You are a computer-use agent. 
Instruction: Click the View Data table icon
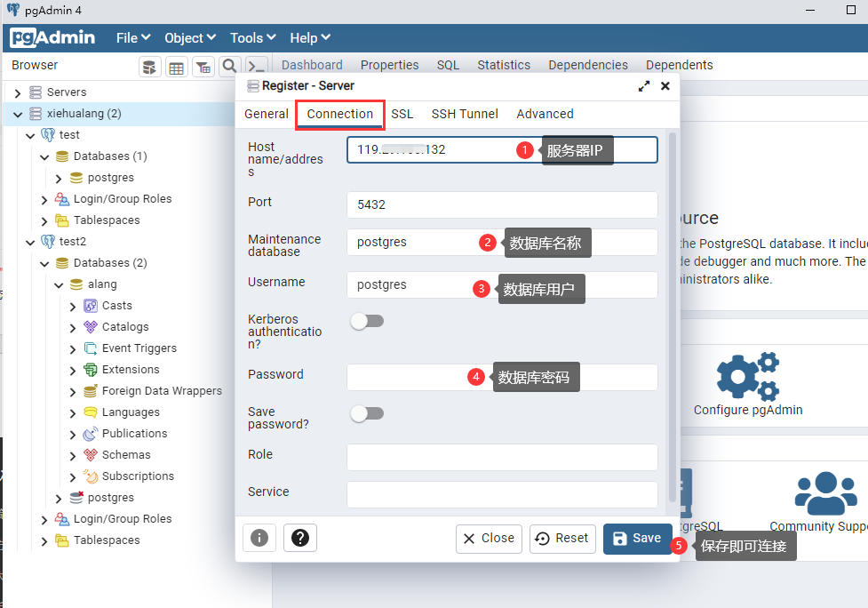pos(177,67)
